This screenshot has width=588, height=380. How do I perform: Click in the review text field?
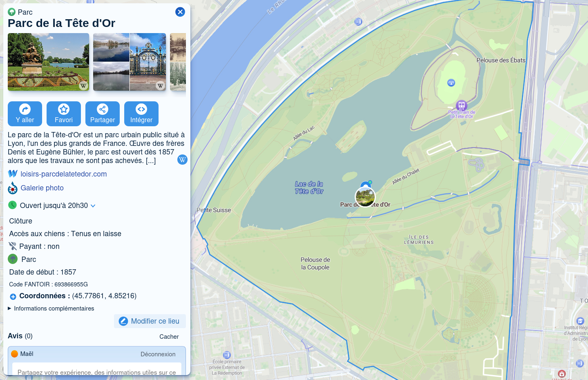pos(96,370)
